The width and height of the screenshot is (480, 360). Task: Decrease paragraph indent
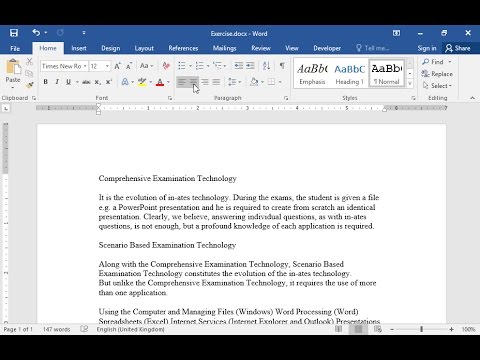click(239, 66)
